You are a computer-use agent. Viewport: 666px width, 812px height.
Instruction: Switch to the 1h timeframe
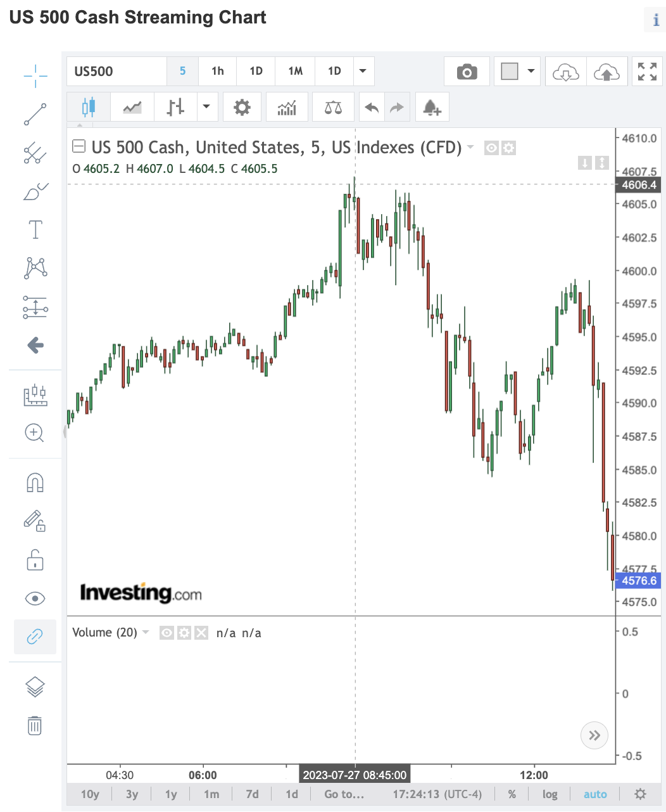point(217,71)
